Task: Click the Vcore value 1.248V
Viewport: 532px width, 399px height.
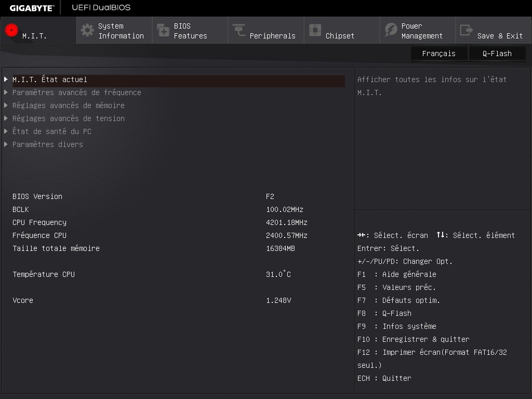Action: pos(278,300)
